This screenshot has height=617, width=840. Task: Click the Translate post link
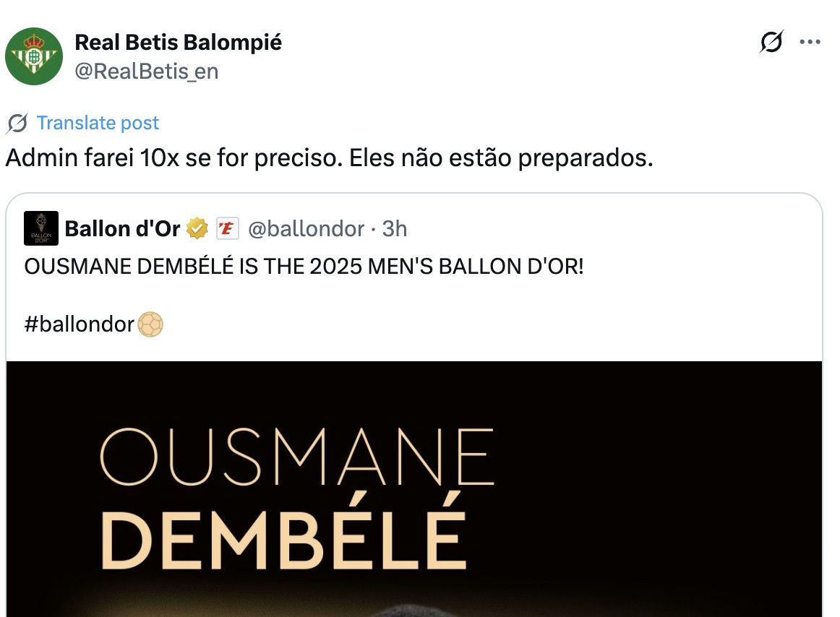[x=98, y=123]
